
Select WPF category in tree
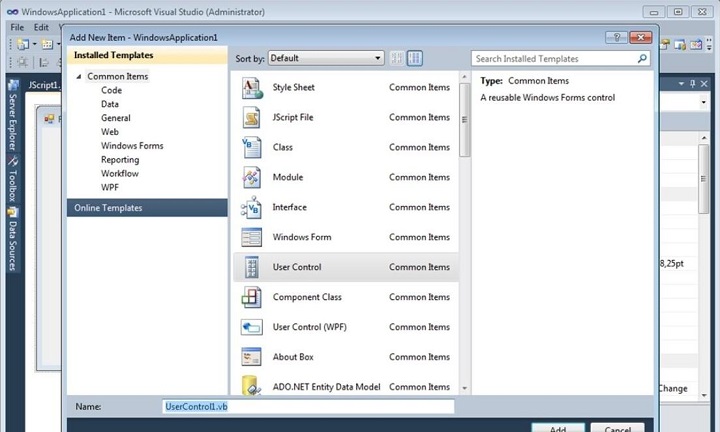tap(110, 187)
